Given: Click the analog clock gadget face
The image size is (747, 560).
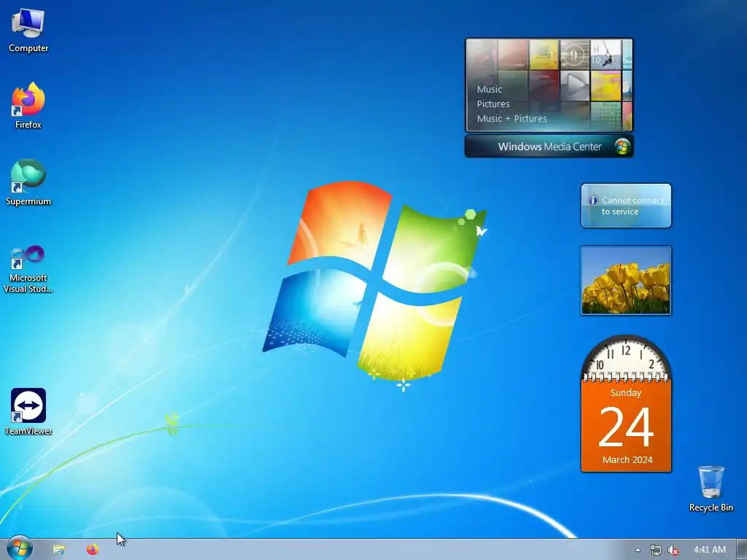Looking at the screenshot, I should tap(626, 357).
